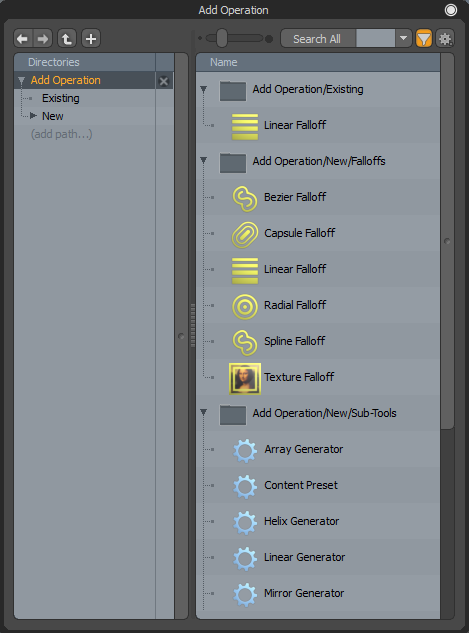Collapse the Add Operation/New/Falloffs group
This screenshot has height=633, width=469.
203,161
